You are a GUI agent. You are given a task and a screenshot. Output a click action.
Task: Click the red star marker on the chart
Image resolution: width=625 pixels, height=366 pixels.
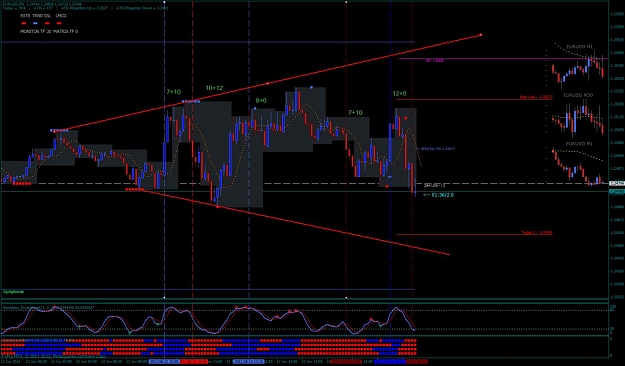(406, 118)
